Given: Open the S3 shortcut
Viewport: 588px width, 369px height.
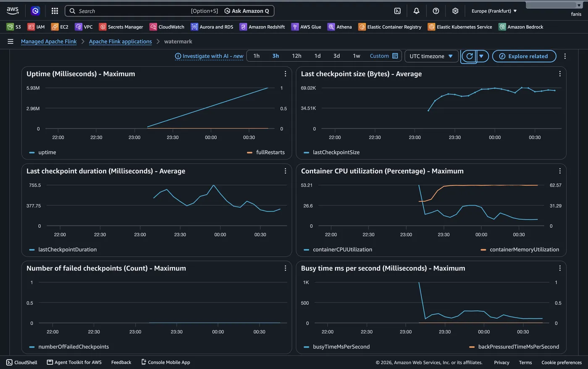Looking at the screenshot, I should (14, 27).
